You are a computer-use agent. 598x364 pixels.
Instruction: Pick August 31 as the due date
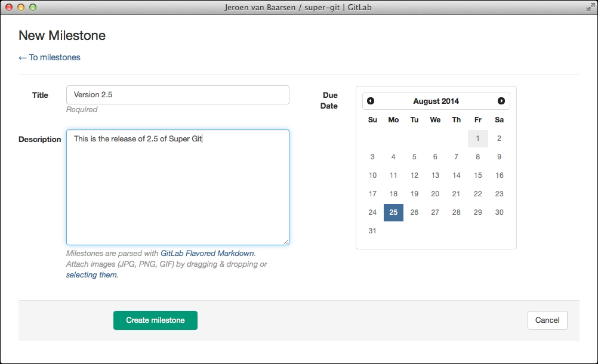(x=372, y=231)
